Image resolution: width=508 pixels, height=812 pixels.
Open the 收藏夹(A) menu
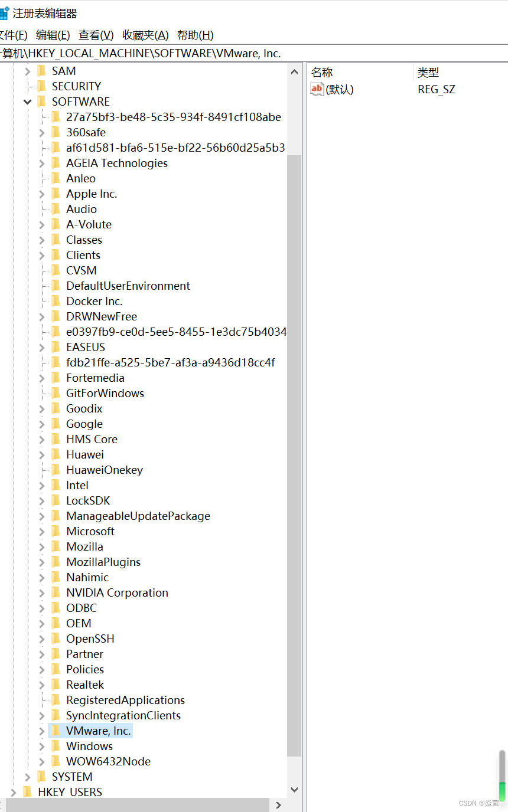pos(145,35)
